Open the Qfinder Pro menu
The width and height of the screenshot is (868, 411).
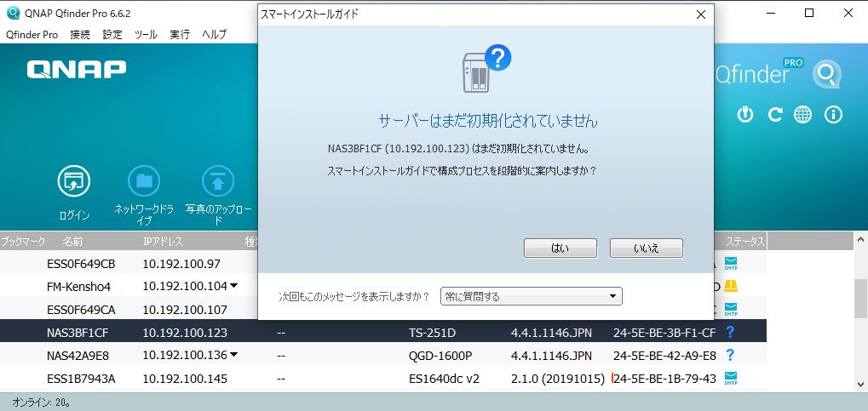32,35
